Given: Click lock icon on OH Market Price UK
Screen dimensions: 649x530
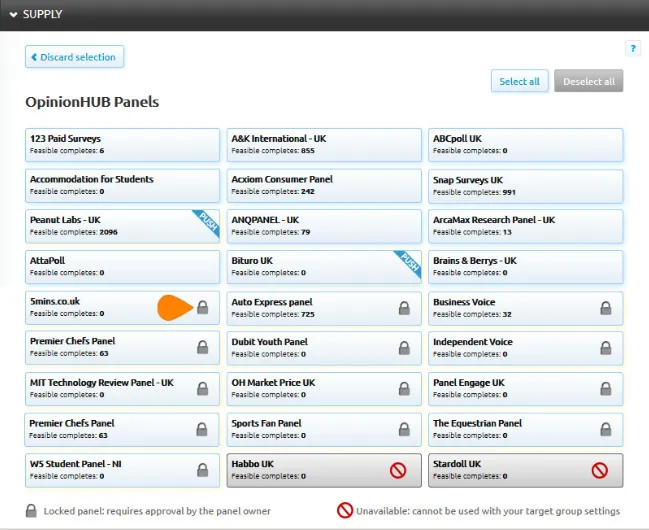Looking at the screenshot, I should (x=404, y=388).
